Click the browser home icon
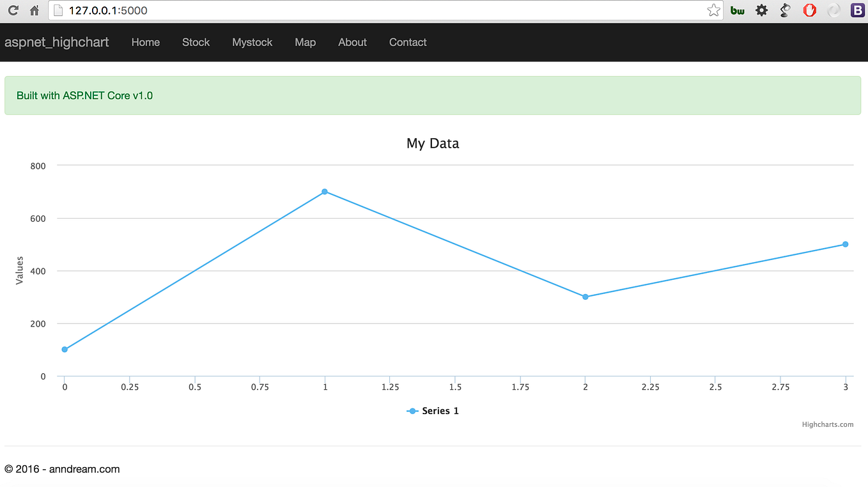 [x=34, y=10]
